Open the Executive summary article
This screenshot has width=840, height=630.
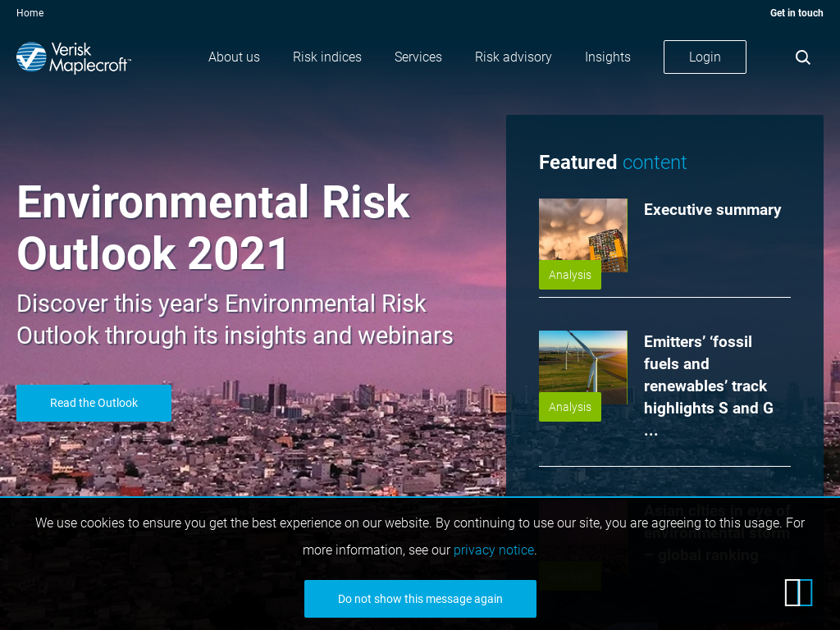pos(713,209)
